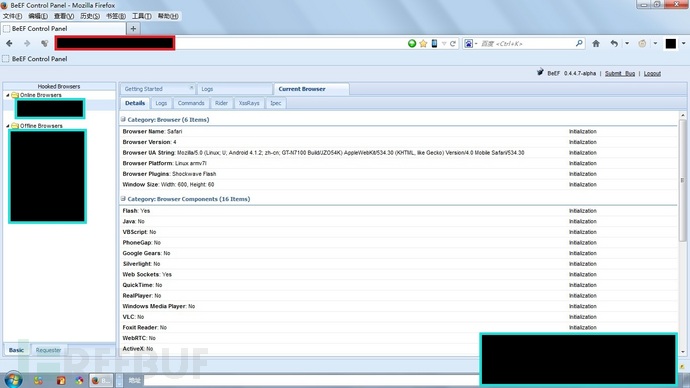Click scrollbar down arrow in details panel
Screen dimensions: 690x388
(683, 351)
